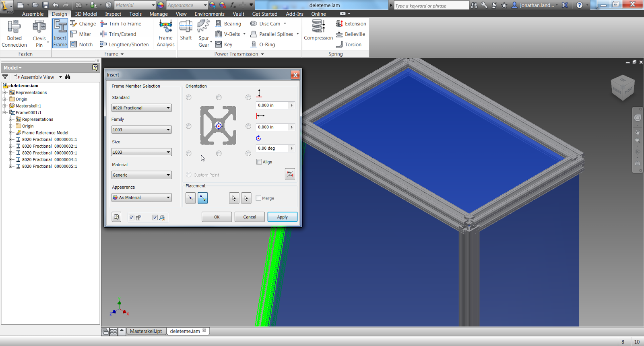Open the Shaft generator

(x=186, y=30)
